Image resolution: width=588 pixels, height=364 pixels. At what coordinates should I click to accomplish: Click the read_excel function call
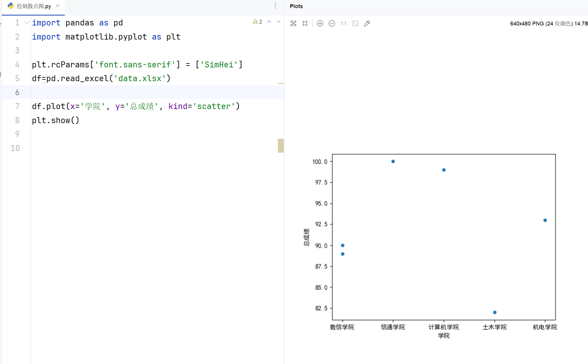click(84, 78)
